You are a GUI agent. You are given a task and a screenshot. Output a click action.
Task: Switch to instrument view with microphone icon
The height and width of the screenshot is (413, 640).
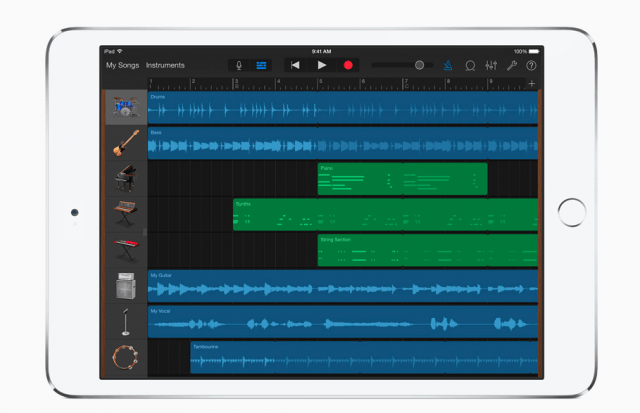pos(239,65)
